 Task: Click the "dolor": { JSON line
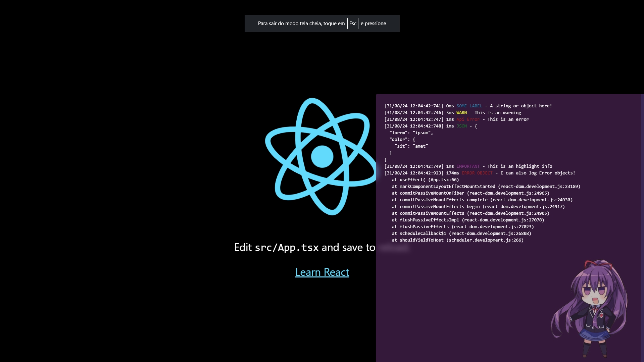pos(402,140)
